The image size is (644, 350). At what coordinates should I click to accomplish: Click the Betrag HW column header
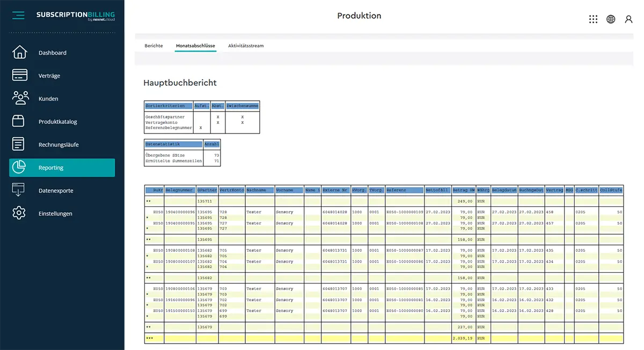(x=464, y=190)
